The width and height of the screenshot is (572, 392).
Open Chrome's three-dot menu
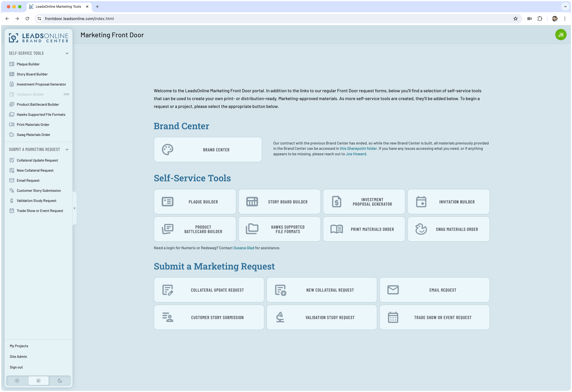coord(565,19)
